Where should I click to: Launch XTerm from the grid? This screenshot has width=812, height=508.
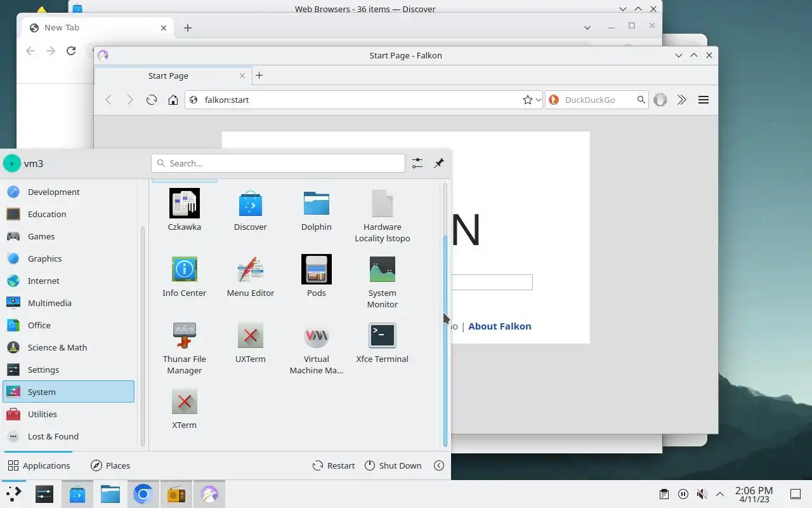[184, 408]
